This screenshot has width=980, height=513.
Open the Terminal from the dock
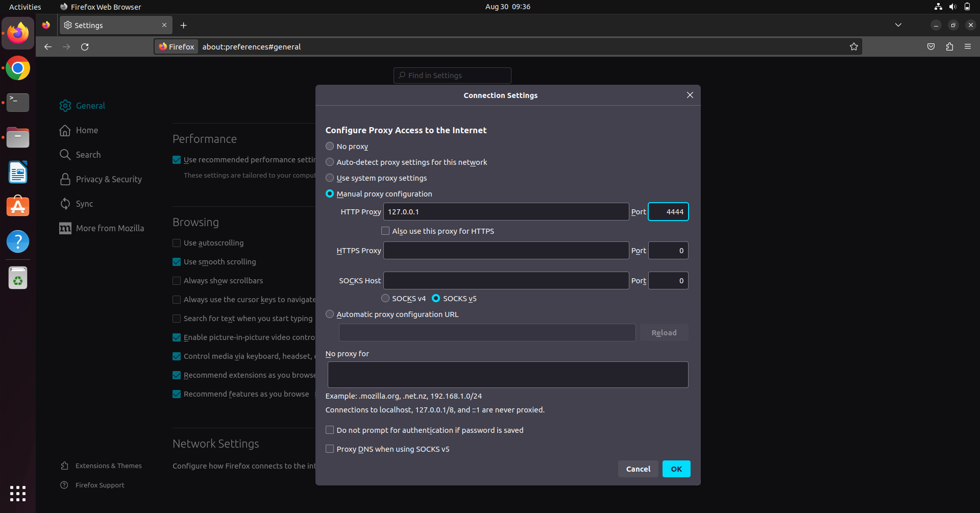click(x=17, y=103)
